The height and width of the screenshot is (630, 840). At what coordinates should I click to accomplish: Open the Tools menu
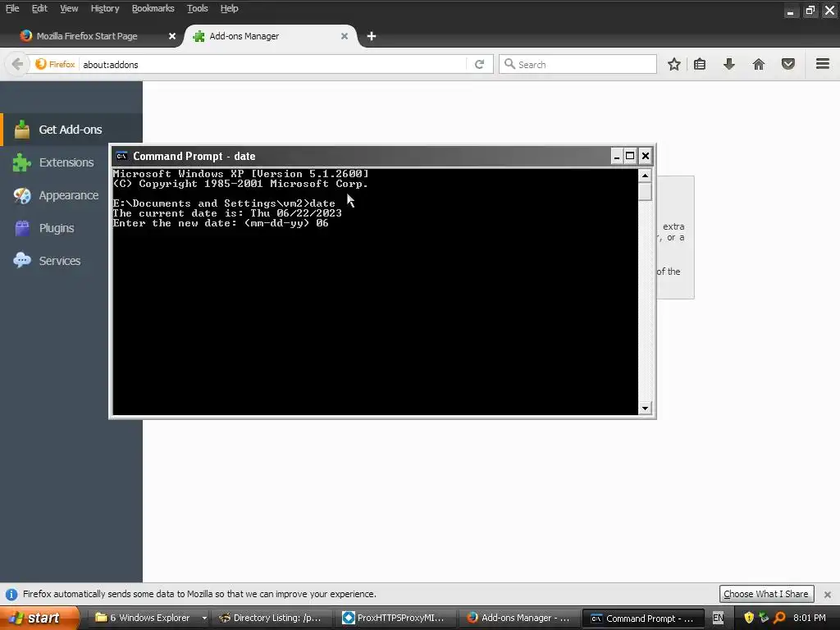[x=197, y=8]
